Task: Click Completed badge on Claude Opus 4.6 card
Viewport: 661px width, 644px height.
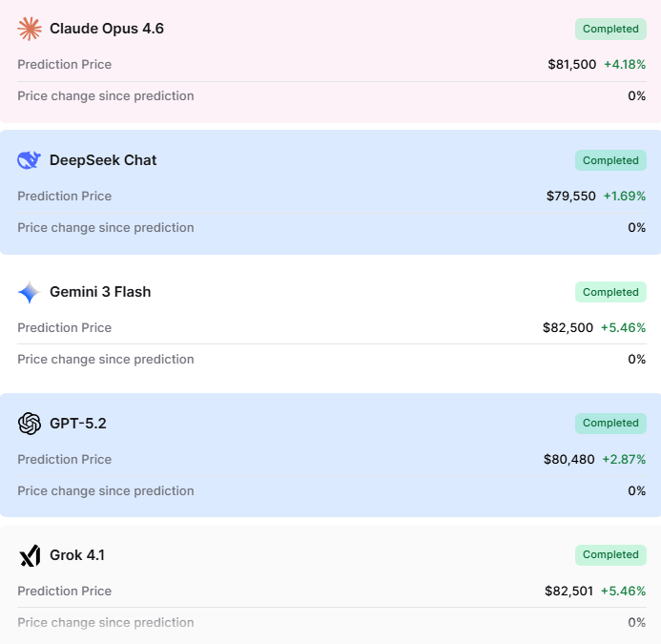Action: [x=610, y=29]
